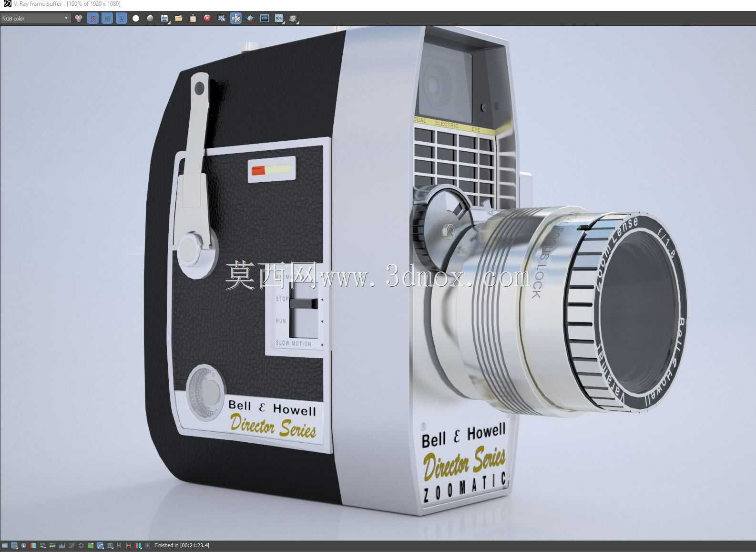Open the RGB color channel dropdown
This screenshot has height=552, width=756.
point(35,19)
